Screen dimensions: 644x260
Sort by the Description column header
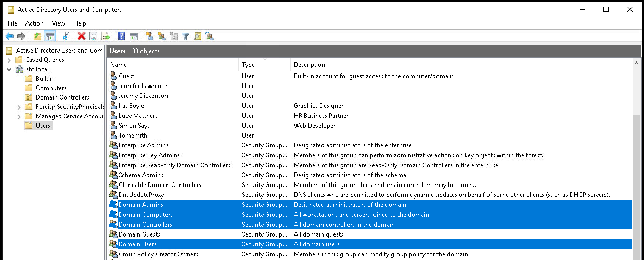point(461,65)
